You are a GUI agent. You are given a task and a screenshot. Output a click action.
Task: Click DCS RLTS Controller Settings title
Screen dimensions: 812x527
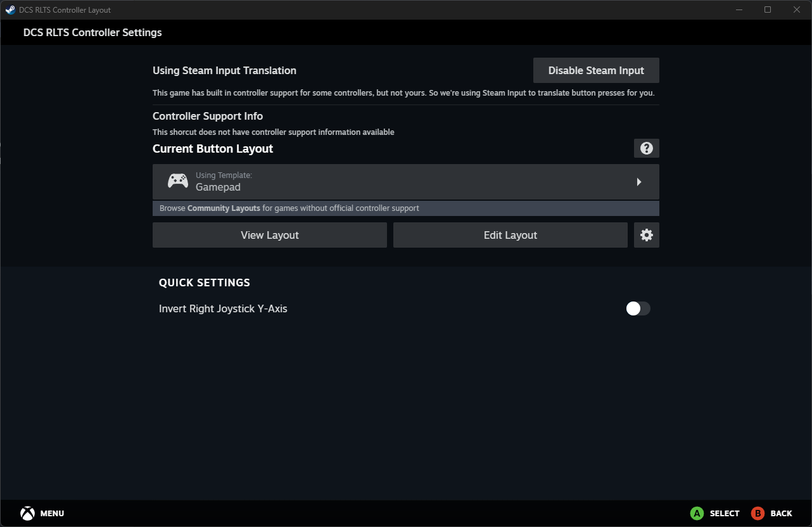click(92, 32)
